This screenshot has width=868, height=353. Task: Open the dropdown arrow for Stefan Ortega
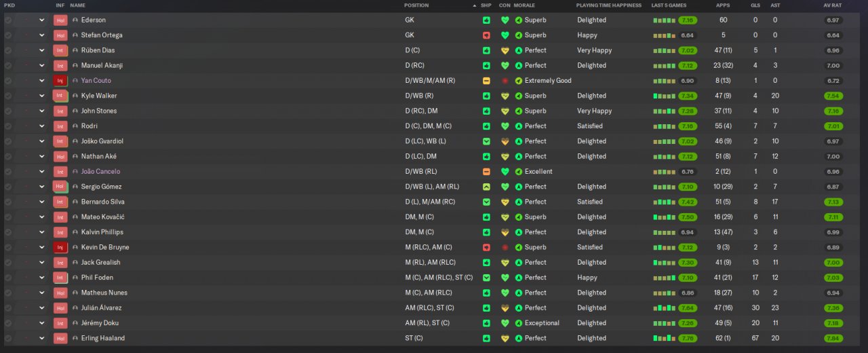[42, 35]
